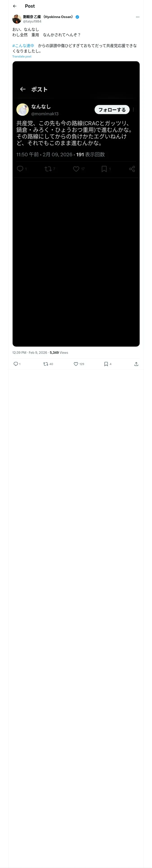The width and height of the screenshot is (152, 868).
Task: Reply to the post via comment icon
Action: (16, 363)
